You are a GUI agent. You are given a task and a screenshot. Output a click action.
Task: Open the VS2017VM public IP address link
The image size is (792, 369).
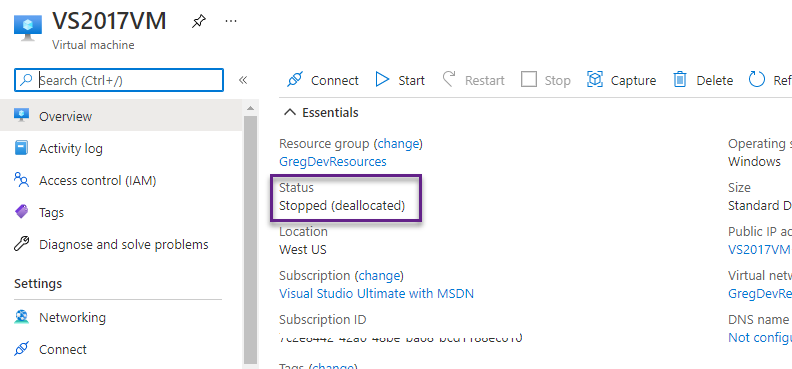coord(759,249)
